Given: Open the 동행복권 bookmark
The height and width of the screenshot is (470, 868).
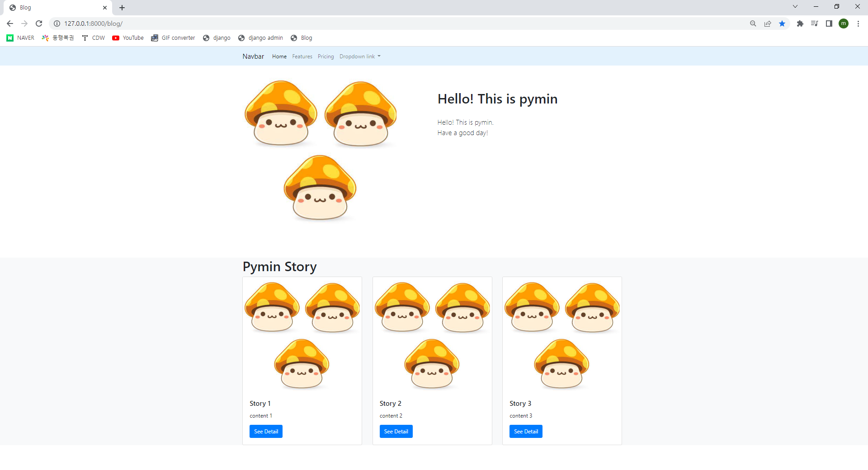Looking at the screenshot, I should 57,38.
